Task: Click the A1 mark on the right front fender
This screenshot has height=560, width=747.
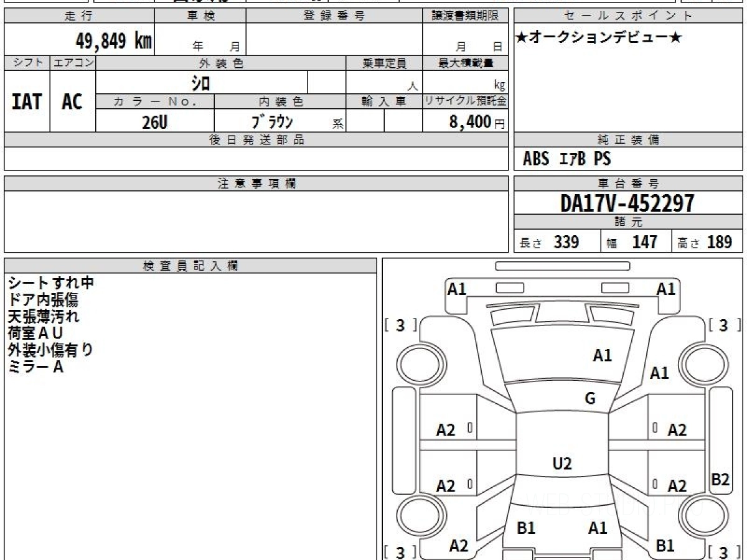Action: [659, 373]
